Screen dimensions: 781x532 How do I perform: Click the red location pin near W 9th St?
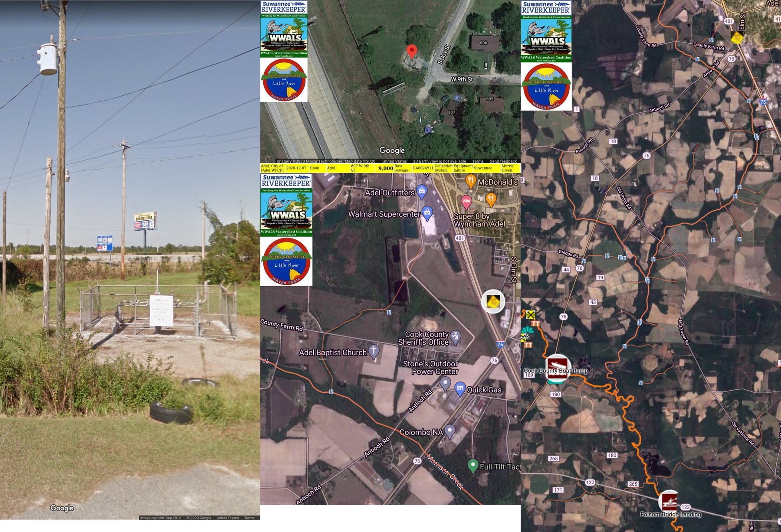412,52
